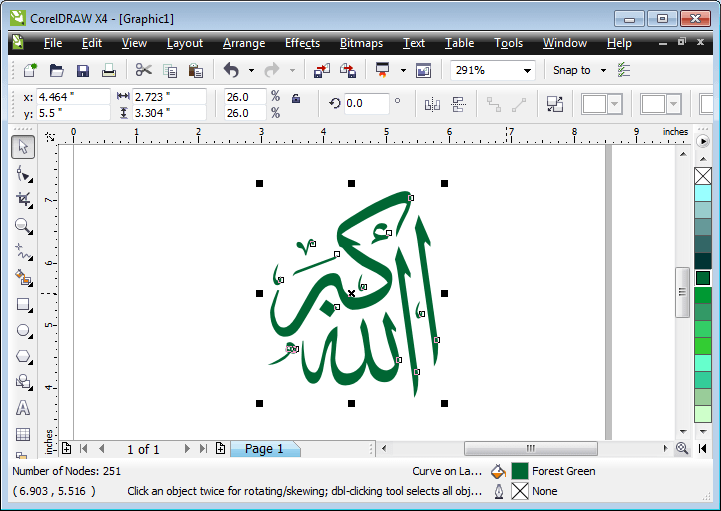Click the Print icon on the toolbar

(x=108, y=70)
